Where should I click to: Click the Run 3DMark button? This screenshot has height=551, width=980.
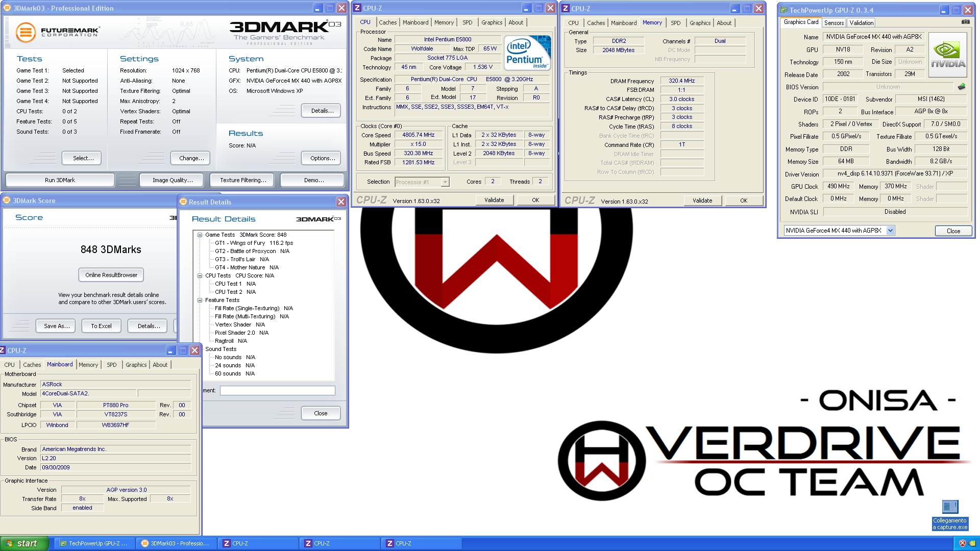tap(60, 180)
